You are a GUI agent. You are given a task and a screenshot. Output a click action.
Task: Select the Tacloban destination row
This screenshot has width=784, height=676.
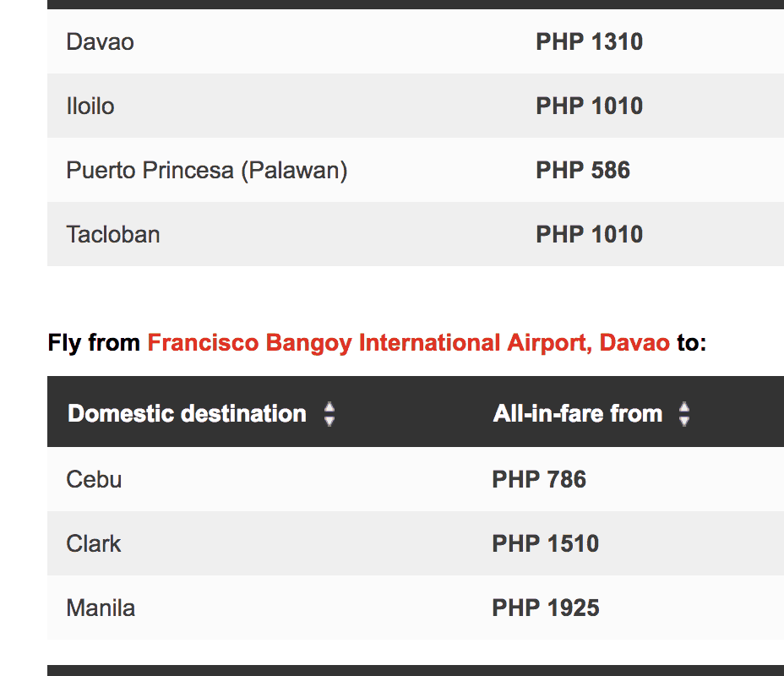113,235
